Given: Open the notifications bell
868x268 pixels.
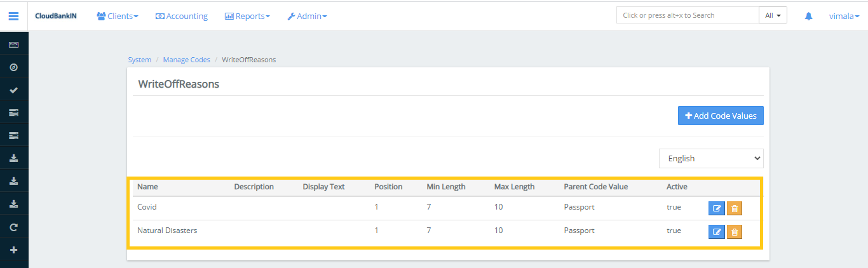Looking at the screenshot, I should coord(808,17).
